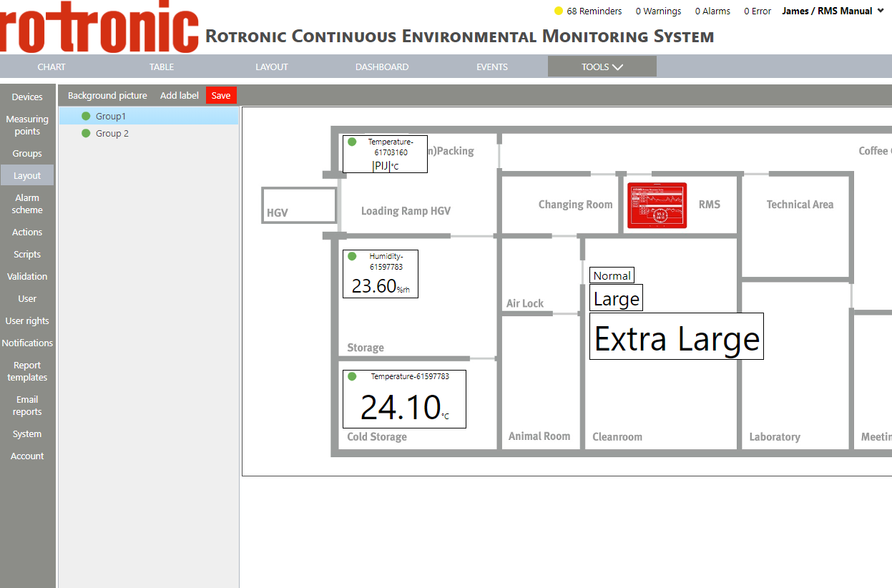Open Validation in the sidebar
The width and height of the screenshot is (892, 588).
pyautogui.click(x=27, y=276)
